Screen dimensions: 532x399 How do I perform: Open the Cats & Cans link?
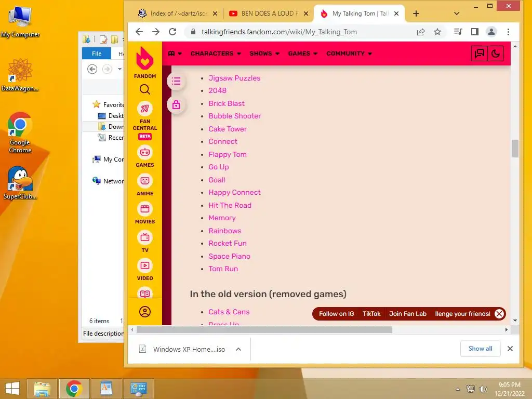pyautogui.click(x=229, y=312)
